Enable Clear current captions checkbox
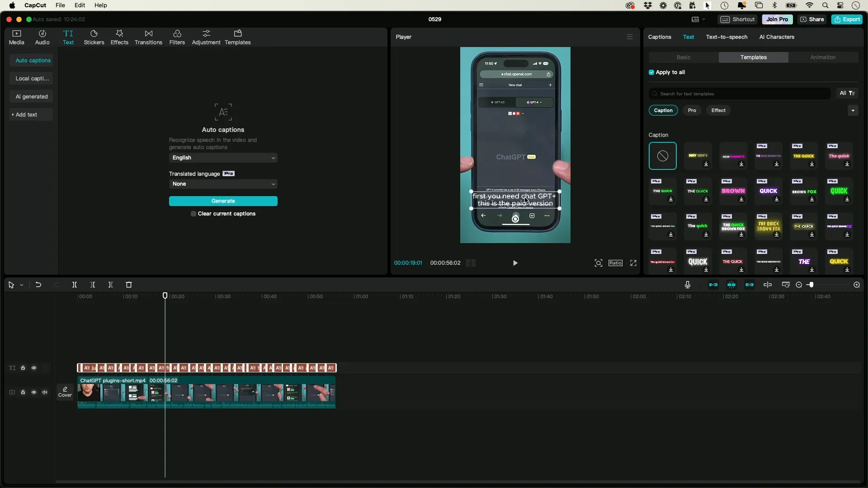 [193, 214]
